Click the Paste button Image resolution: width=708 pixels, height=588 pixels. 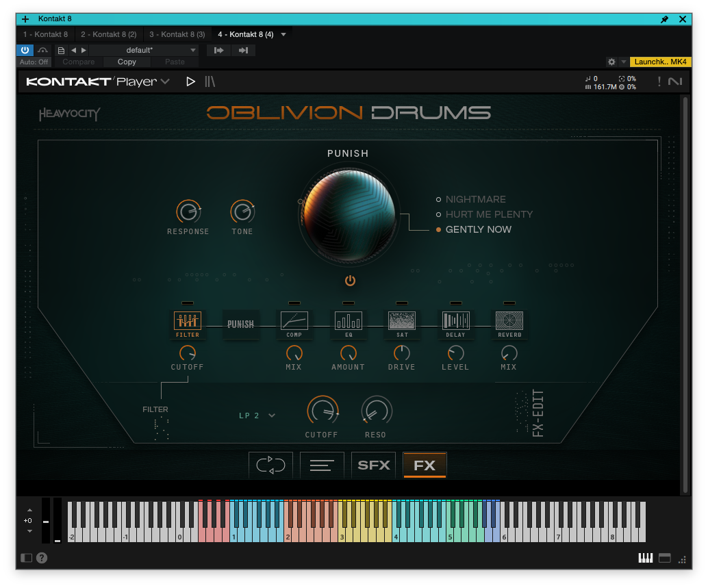point(175,62)
